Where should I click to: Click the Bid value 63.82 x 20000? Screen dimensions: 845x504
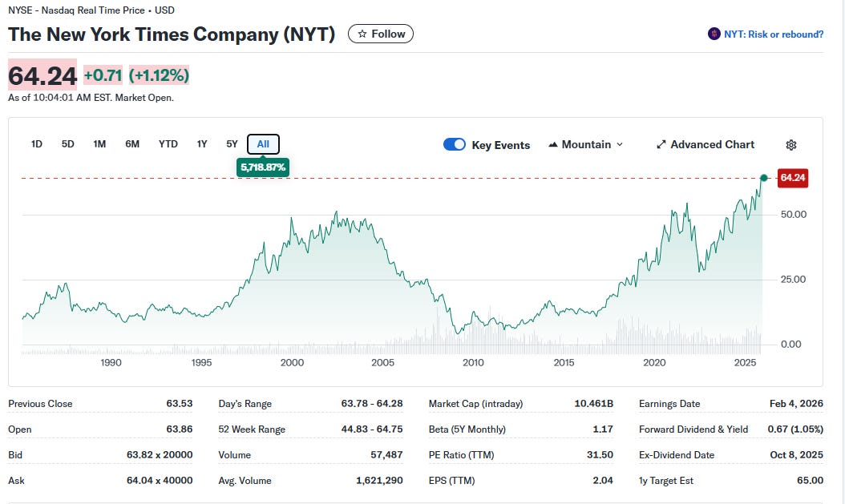click(160, 454)
